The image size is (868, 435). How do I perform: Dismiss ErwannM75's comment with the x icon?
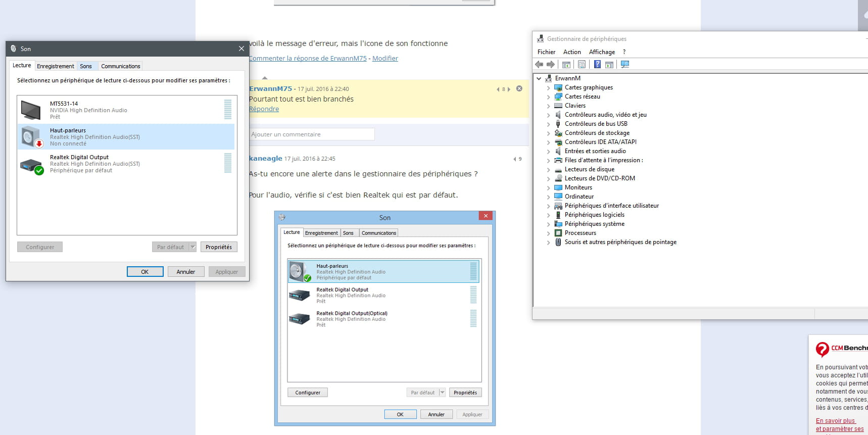tap(519, 88)
